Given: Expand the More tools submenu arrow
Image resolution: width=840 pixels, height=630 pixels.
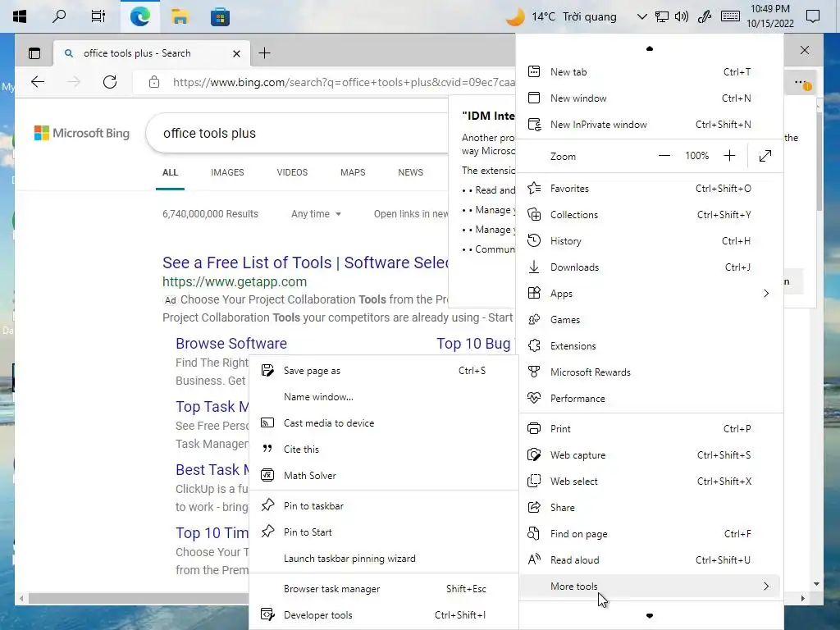Looking at the screenshot, I should click(x=766, y=586).
